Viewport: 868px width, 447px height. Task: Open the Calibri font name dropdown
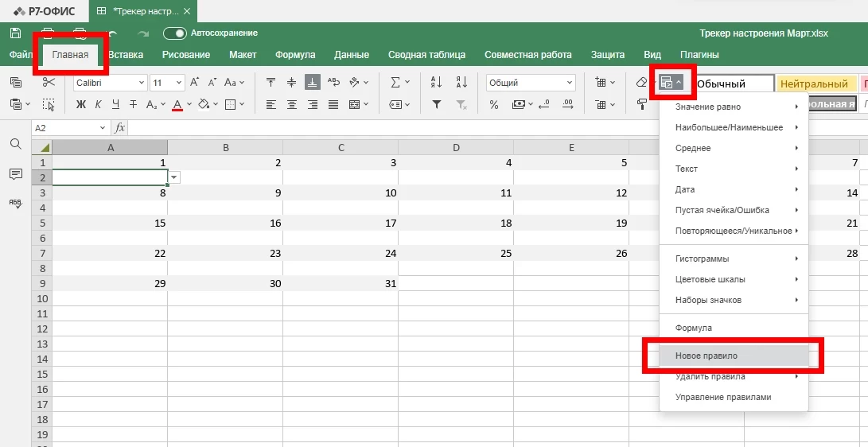tap(142, 83)
